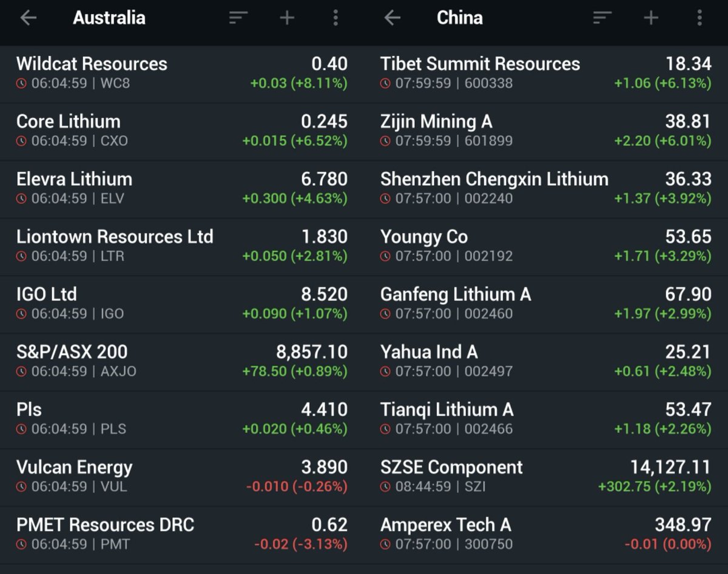Go back from the China watchlist
The height and width of the screenshot is (574, 728).
coord(393,18)
